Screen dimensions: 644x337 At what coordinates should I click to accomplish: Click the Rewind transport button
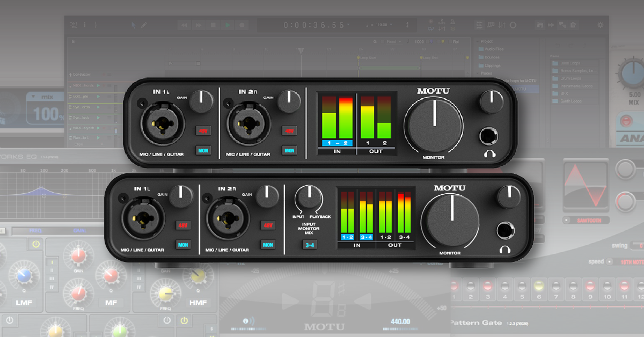pyautogui.click(x=184, y=25)
